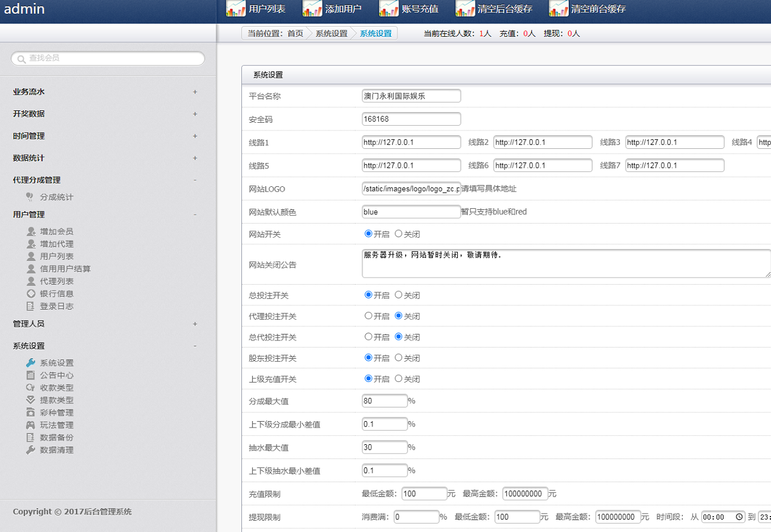Click the 用户列表 chart icon in top bar
This screenshot has height=532, width=771.
235,8
